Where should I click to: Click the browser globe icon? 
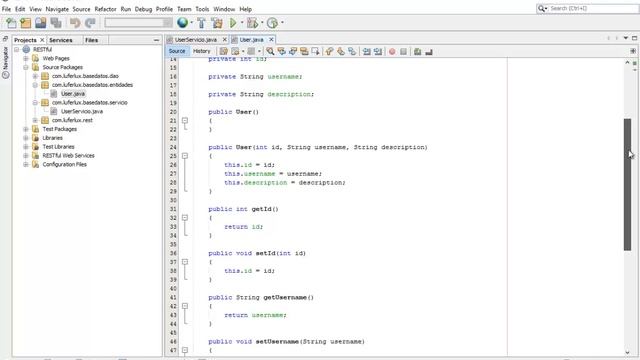[x=182, y=23]
